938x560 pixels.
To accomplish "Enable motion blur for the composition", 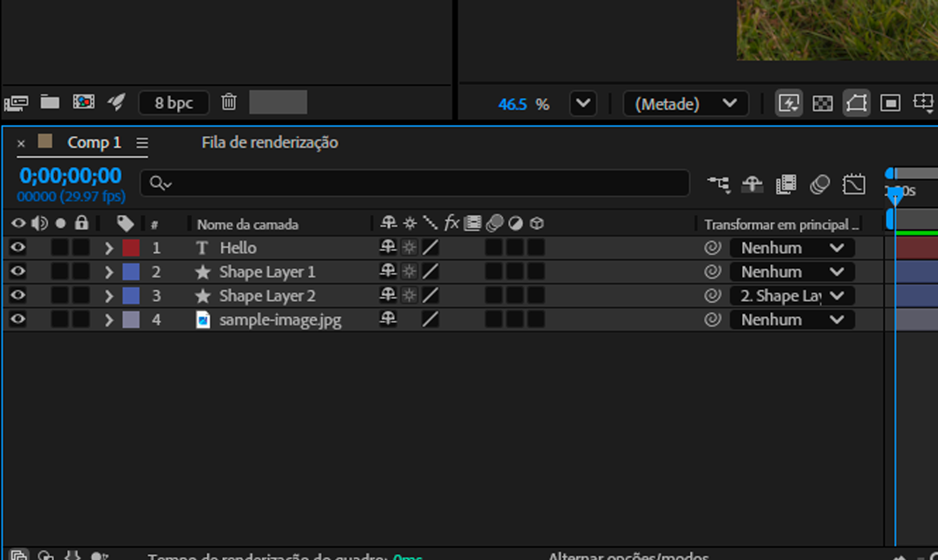I will click(820, 185).
